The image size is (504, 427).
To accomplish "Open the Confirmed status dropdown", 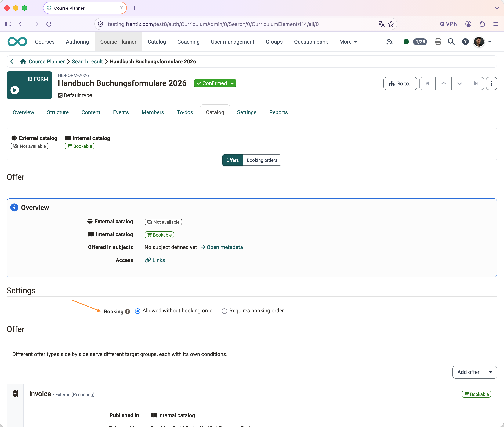I will 215,83.
